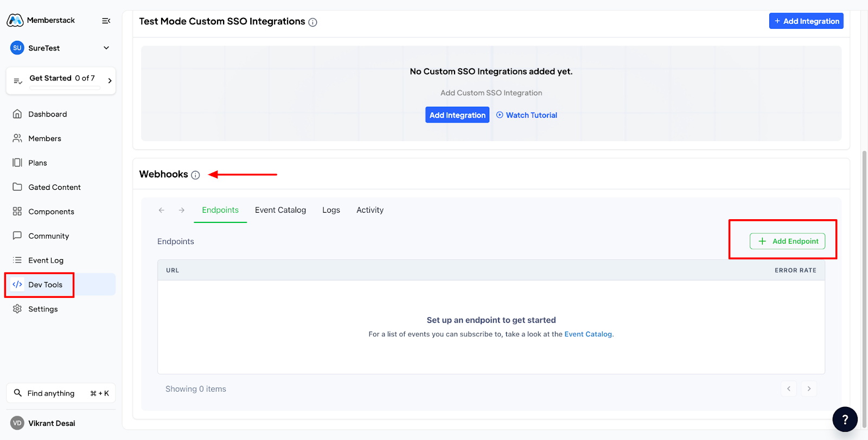The height and width of the screenshot is (440, 868).
Task: Click the info icon beside SSO Integrations
Action: coord(313,22)
